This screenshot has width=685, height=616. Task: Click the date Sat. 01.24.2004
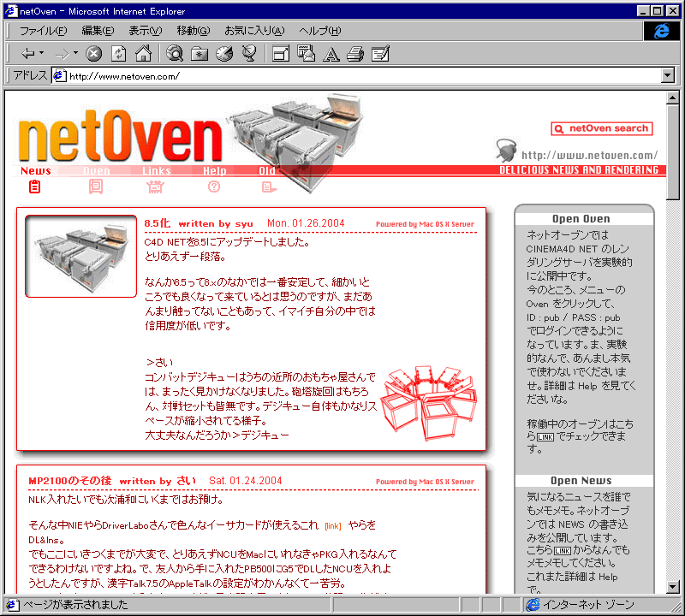(246, 481)
